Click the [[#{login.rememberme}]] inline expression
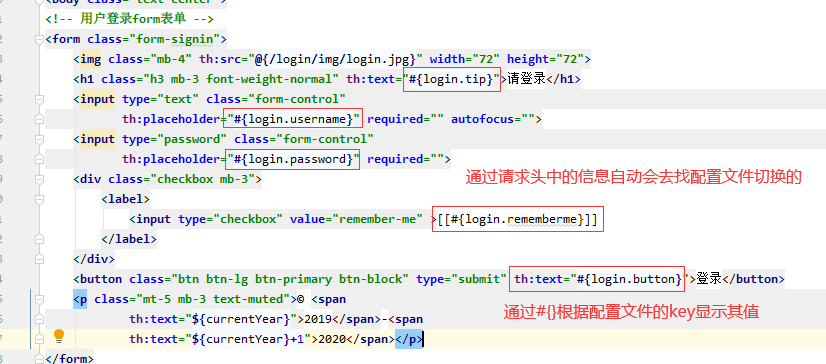 coord(518,219)
